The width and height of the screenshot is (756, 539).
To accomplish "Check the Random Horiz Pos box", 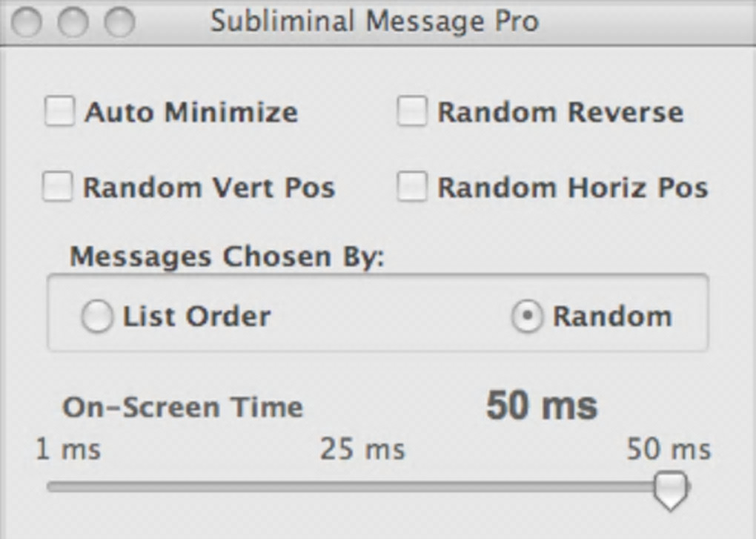I will (412, 187).
